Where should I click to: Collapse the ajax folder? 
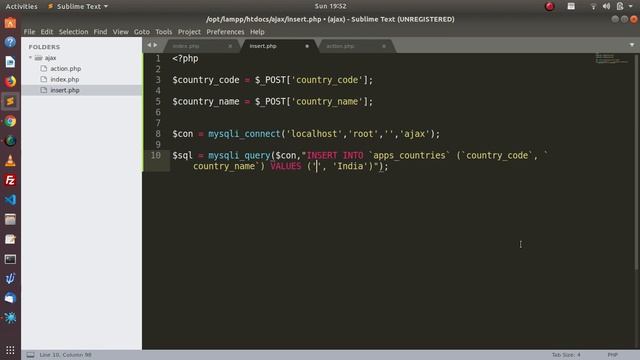point(30,58)
